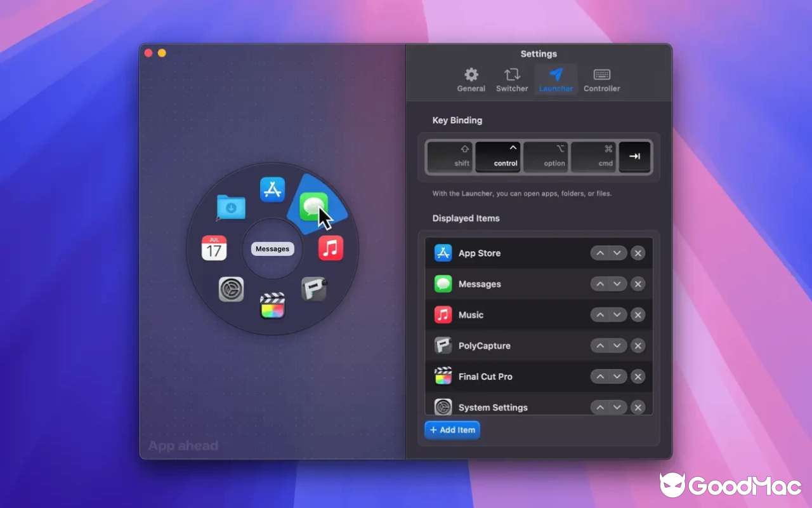Move PolyCapture down in the list
The width and height of the screenshot is (812, 508).
[616, 345]
